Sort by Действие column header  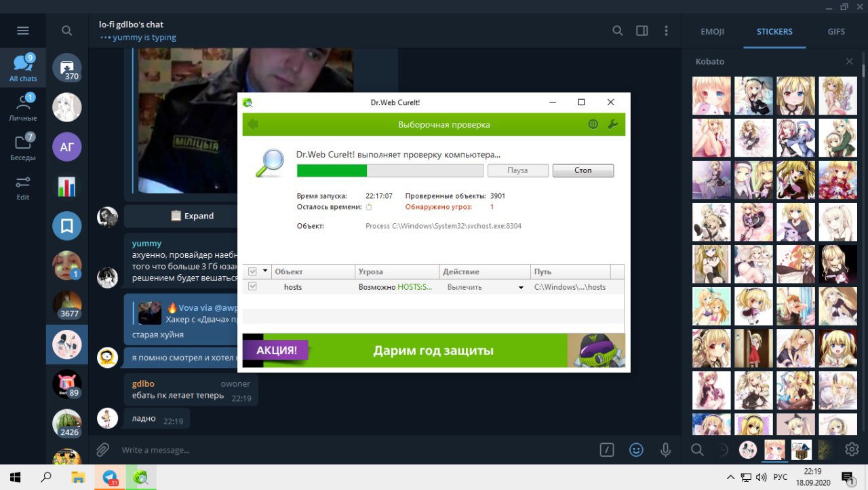485,271
